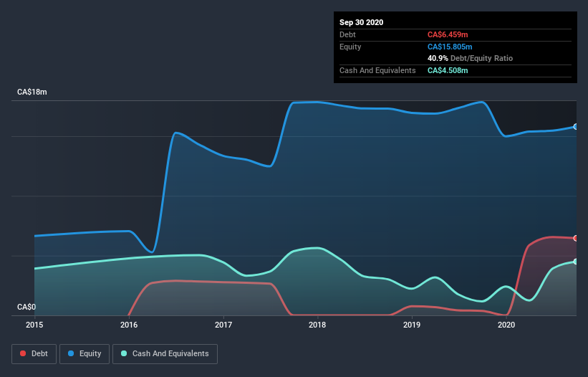Click the Equity endpoint marker on the chart
Viewport: 588px width, 377px height.
tap(576, 127)
